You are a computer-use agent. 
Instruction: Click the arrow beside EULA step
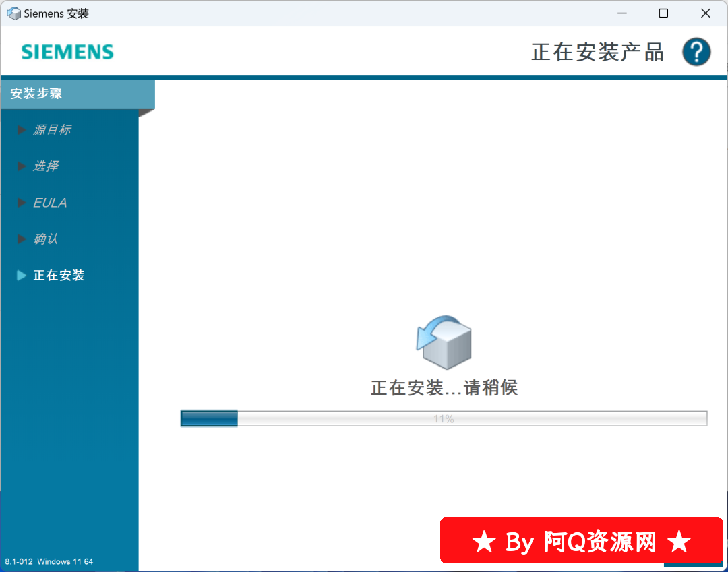click(x=22, y=203)
